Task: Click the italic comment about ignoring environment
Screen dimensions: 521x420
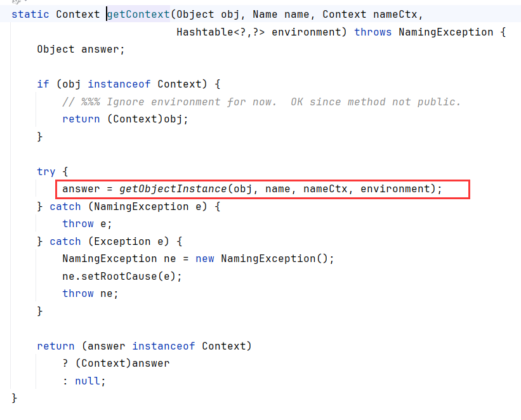Action: click(x=261, y=102)
